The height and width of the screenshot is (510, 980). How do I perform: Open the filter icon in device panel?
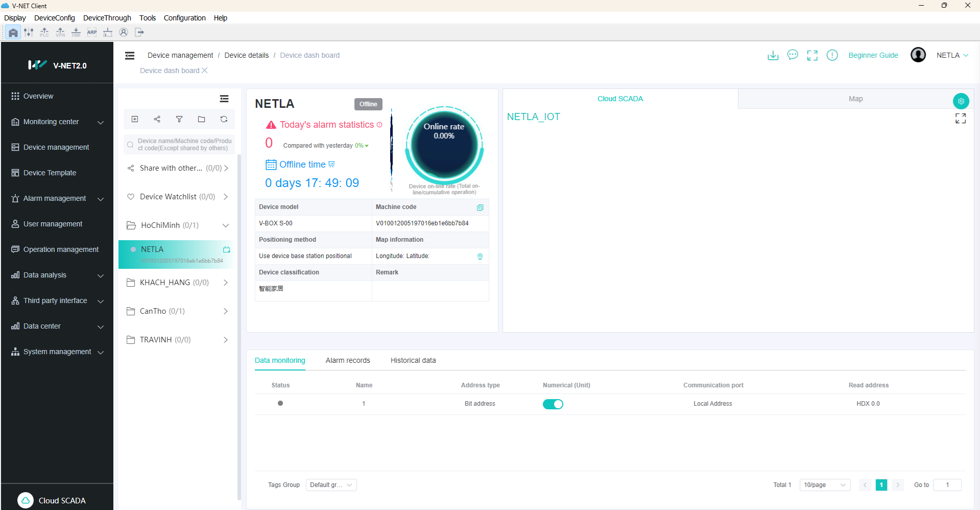point(179,119)
